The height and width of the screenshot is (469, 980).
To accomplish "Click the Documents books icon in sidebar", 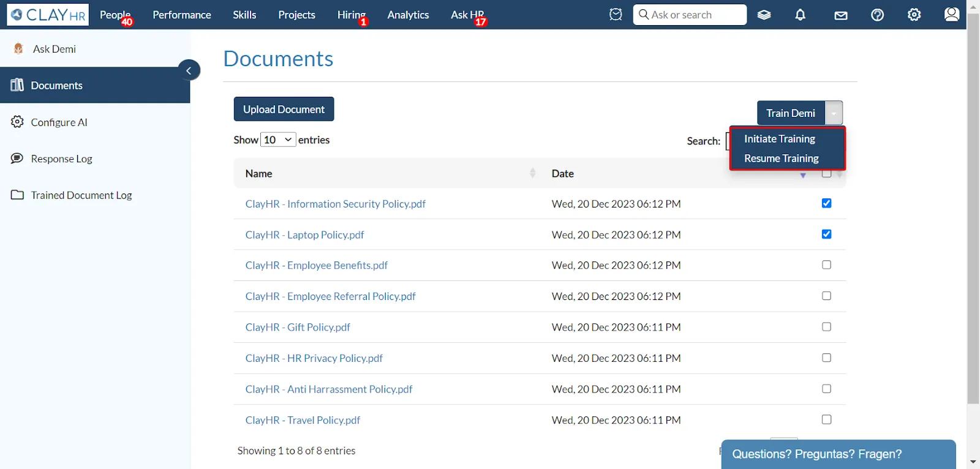I will pos(17,84).
